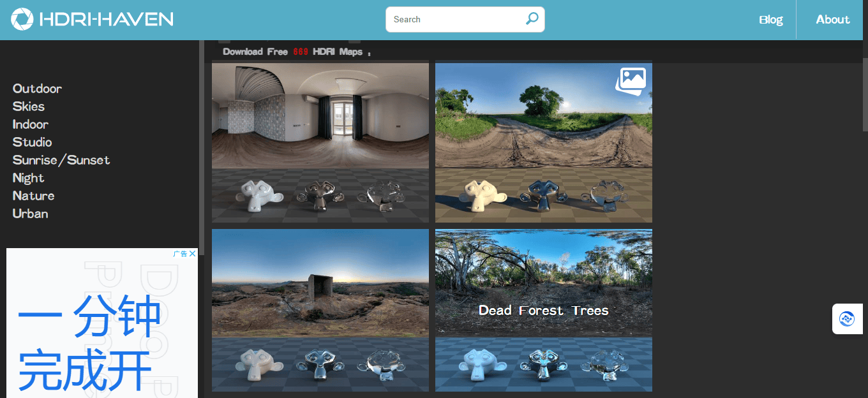Screen dimensions: 868x398
Task: Open the Blog page
Action: click(x=770, y=20)
